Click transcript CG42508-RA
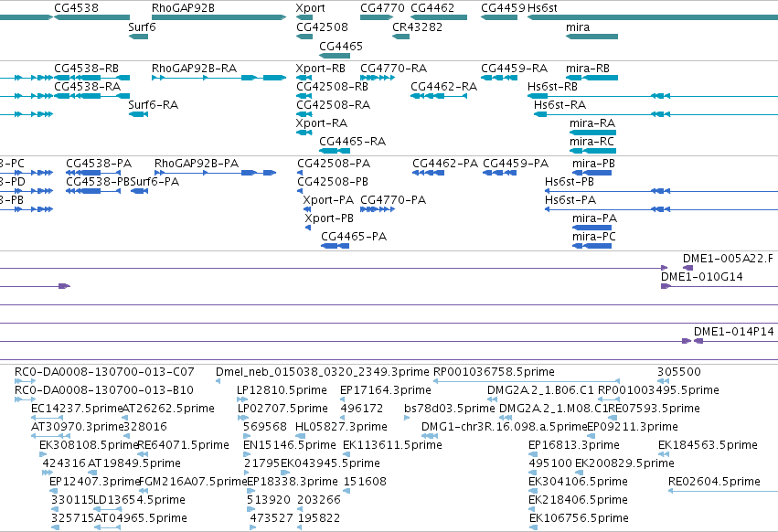The width and height of the screenshot is (778, 532). tap(334, 105)
